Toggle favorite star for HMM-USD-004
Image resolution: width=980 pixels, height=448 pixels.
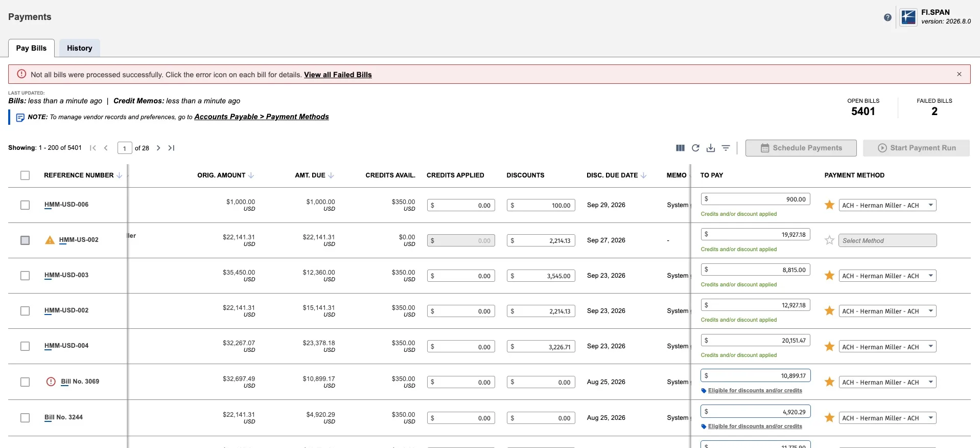[830, 347]
